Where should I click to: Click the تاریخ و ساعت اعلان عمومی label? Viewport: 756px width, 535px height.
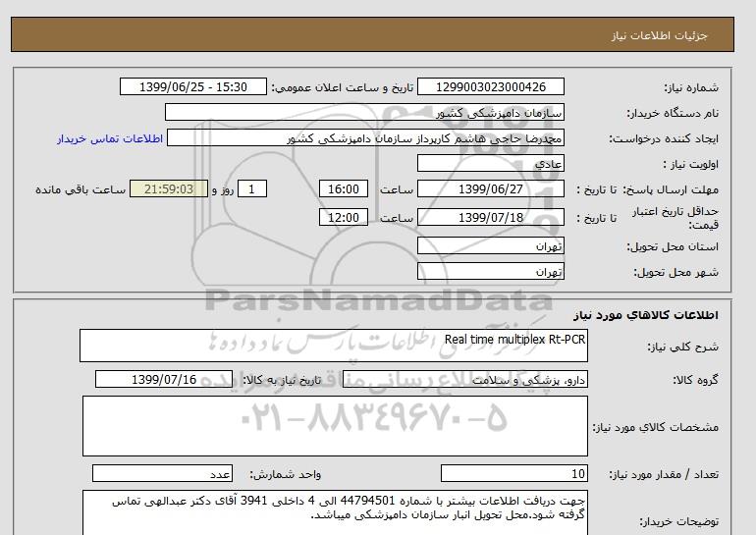coord(343,87)
